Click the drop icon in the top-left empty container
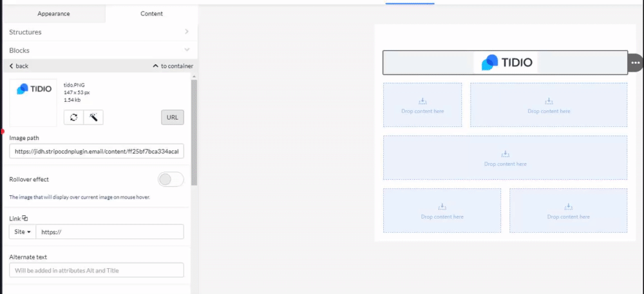This screenshot has width=644, height=294. pos(422,101)
